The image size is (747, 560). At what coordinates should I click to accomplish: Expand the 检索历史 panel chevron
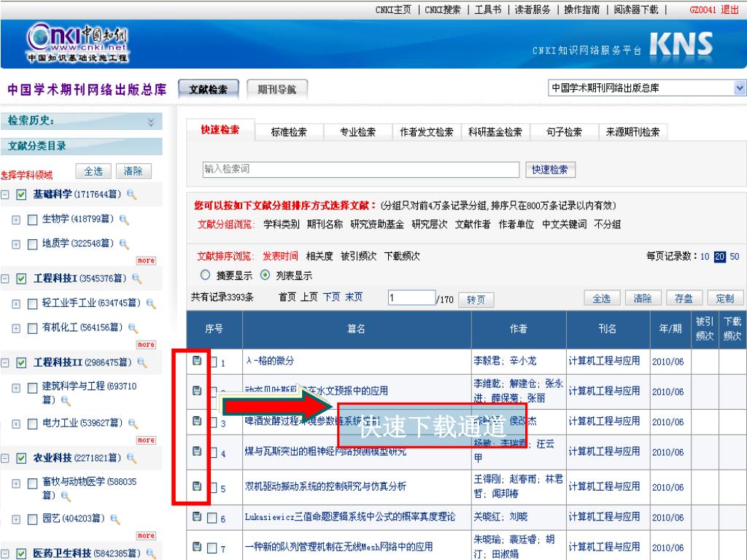(151, 122)
